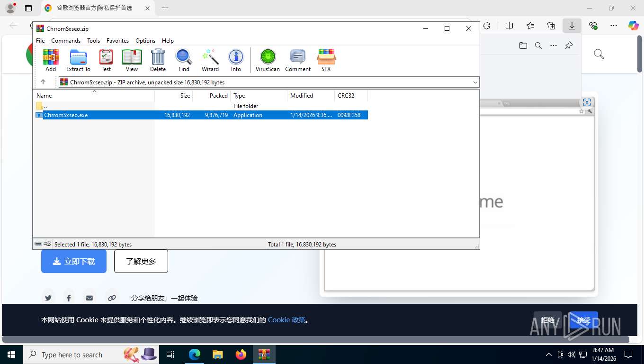This screenshot has width=644, height=364.
Task: Go up one folder level arrow
Action: pos(43,82)
